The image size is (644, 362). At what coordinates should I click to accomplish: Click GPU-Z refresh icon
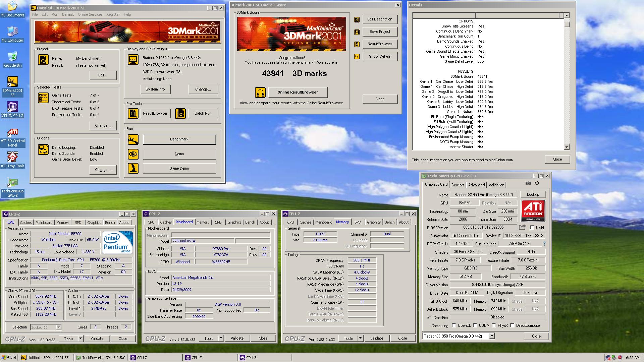[537, 183]
